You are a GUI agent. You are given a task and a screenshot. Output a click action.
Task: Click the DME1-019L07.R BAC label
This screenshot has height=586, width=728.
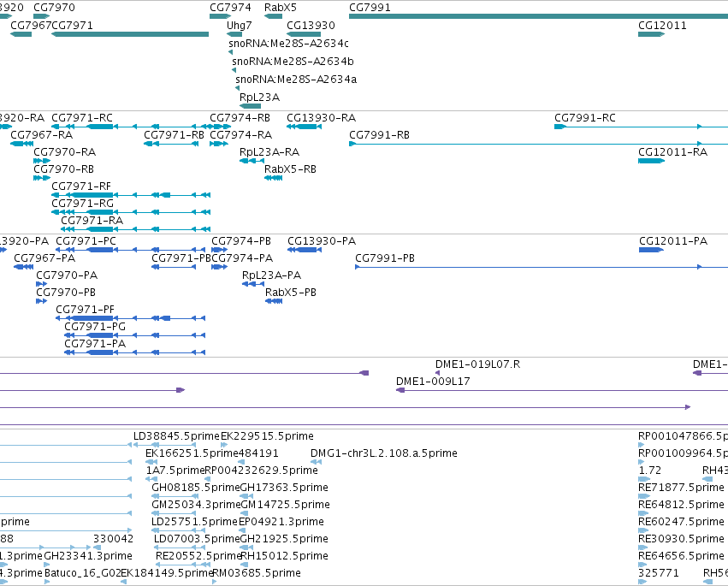(x=477, y=364)
